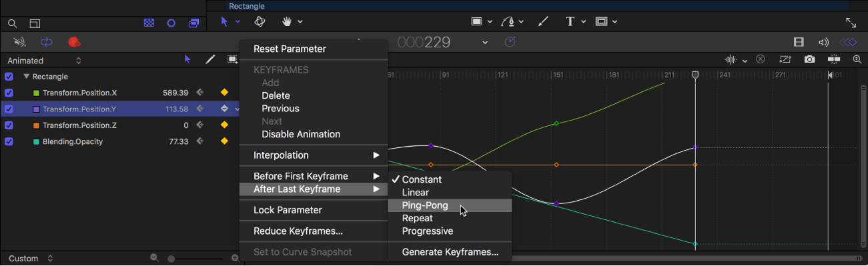Click the zoom magnifier in keyframe editor
868x266 pixels.
[x=857, y=59]
